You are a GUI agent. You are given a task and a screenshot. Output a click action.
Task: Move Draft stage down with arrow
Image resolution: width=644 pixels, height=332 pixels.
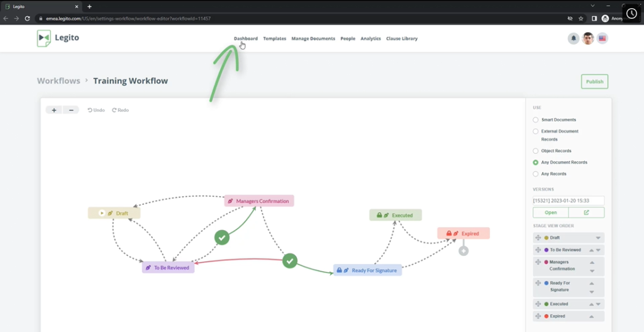[598, 238]
